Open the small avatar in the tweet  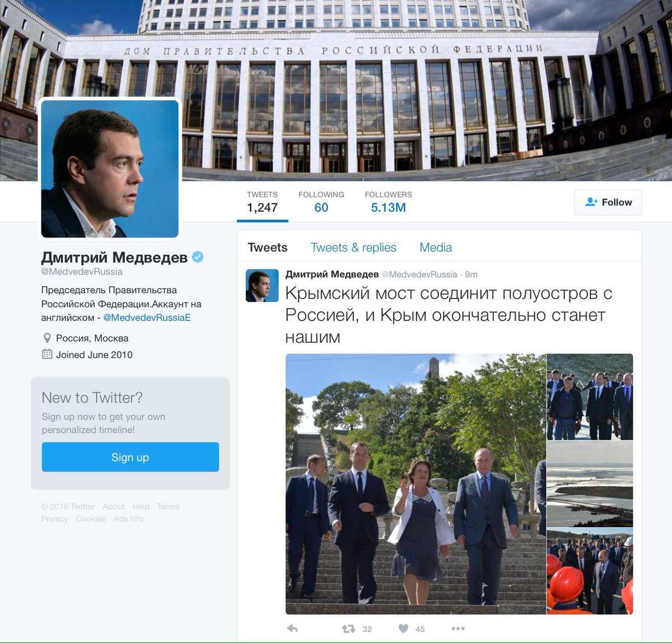click(x=262, y=286)
